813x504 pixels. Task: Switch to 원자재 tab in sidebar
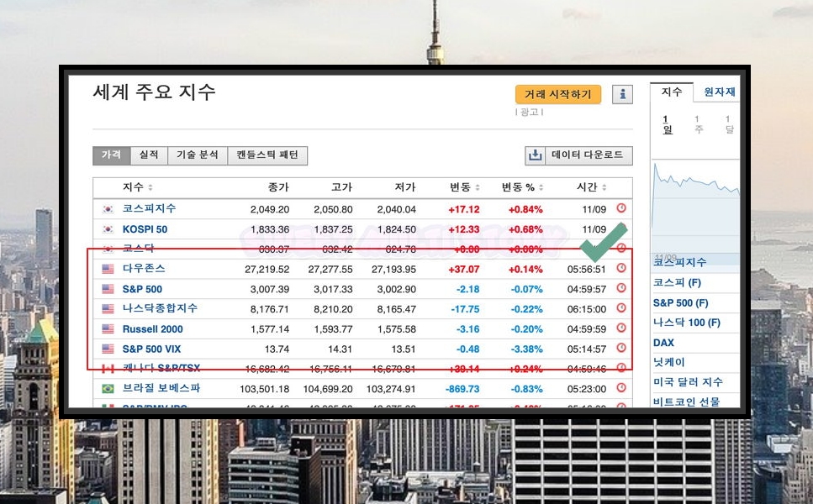[719, 92]
